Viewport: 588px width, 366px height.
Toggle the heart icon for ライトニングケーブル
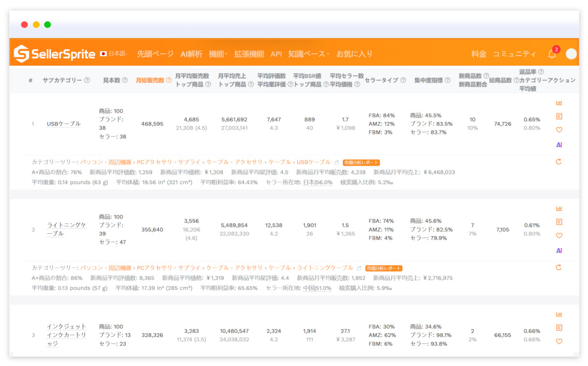pyautogui.click(x=559, y=235)
